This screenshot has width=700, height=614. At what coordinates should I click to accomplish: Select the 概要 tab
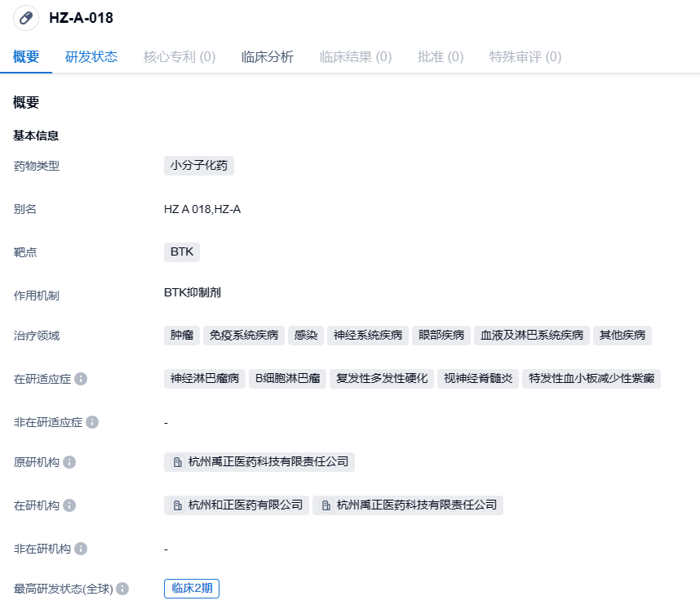26,57
